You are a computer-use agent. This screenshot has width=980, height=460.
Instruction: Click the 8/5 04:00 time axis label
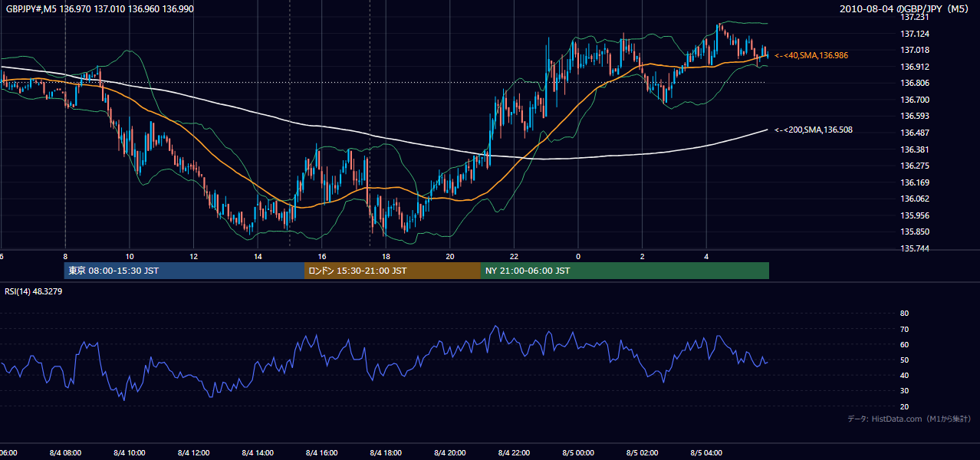point(707,452)
